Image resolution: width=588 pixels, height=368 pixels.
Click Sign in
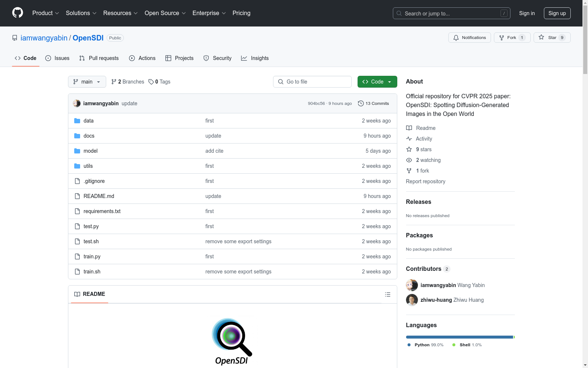click(x=527, y=13)
